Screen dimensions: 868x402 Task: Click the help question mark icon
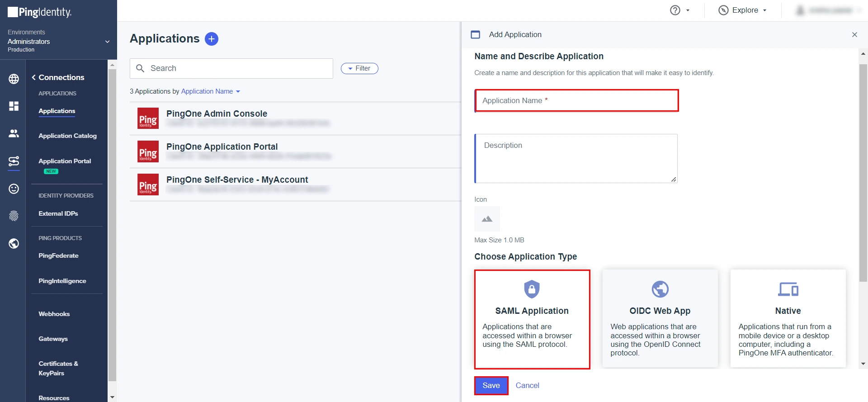coord(675,10)
